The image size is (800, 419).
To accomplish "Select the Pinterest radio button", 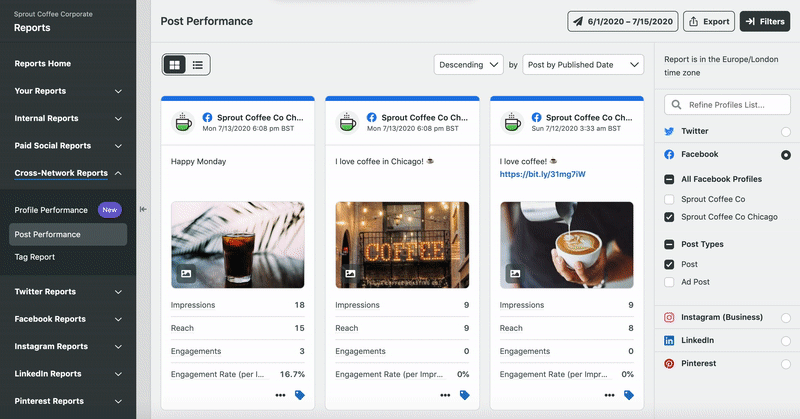I will point(786,364).
